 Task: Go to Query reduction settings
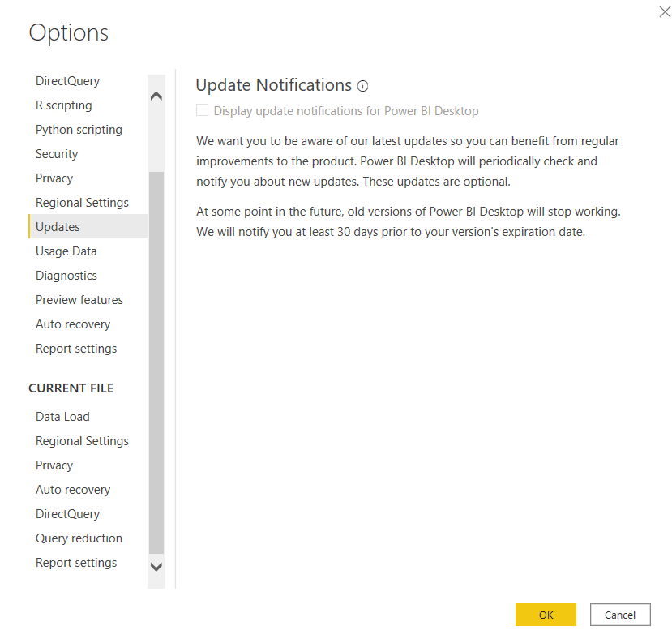79,538
